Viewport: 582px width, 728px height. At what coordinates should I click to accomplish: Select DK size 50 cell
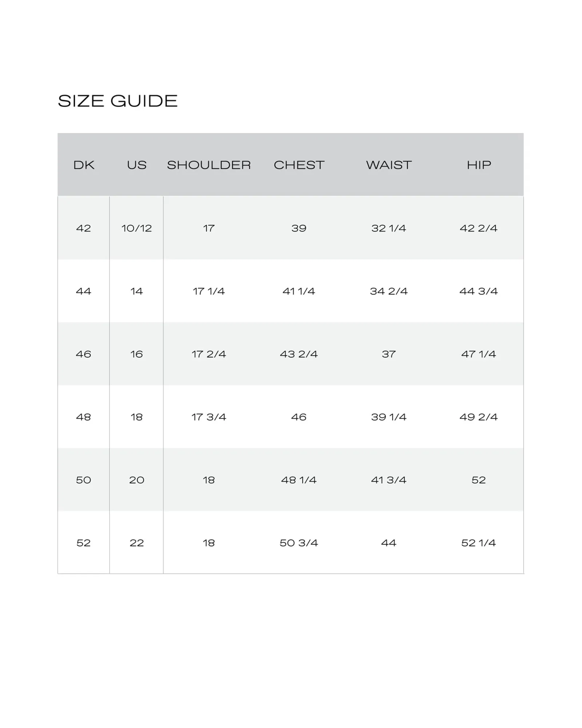[83, 480]
